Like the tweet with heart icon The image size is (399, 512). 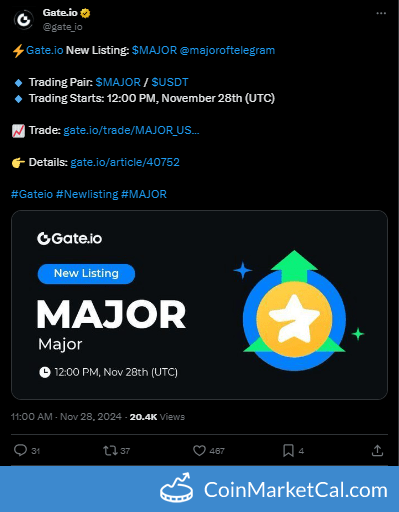(199, 451)
